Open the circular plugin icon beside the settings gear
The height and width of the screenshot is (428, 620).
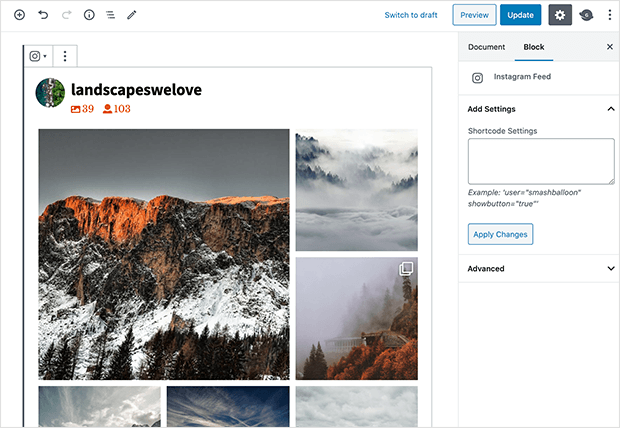tap(586, 15)
